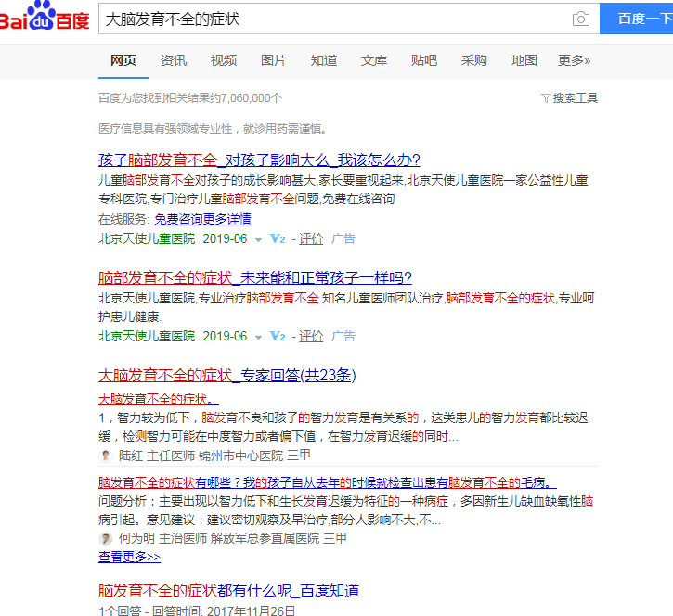
Task: Go to the 贴吧 tab
Action: [423, 60]
